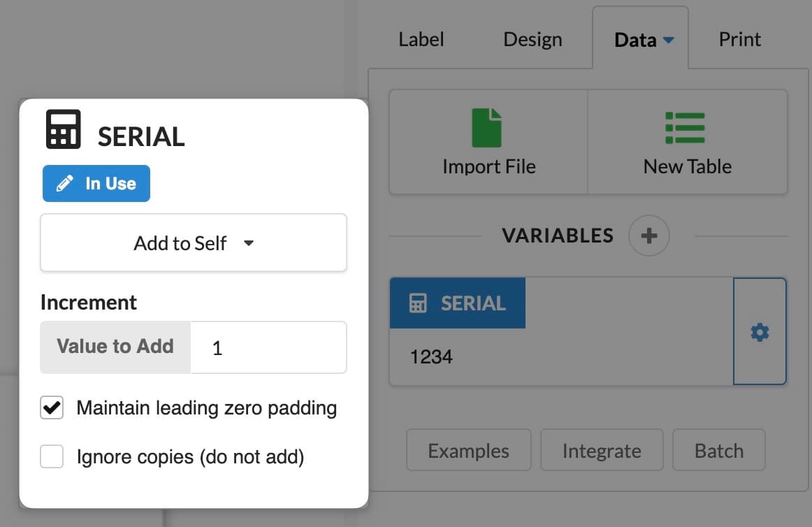Open the Add to Self dropdown
The height and width of the screenshot is (527, 812).
pyautogui.click(x=193, y=243)
